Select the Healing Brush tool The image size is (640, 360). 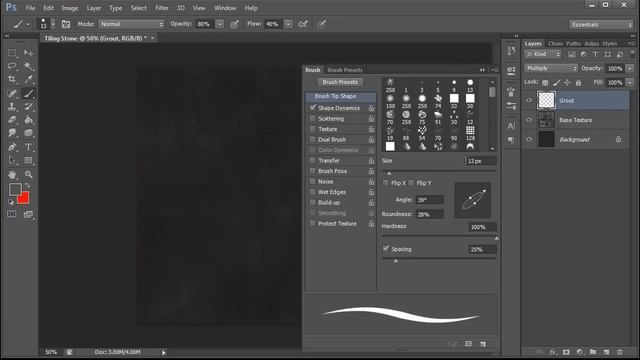pyautogui.click(x=12, y=93)
